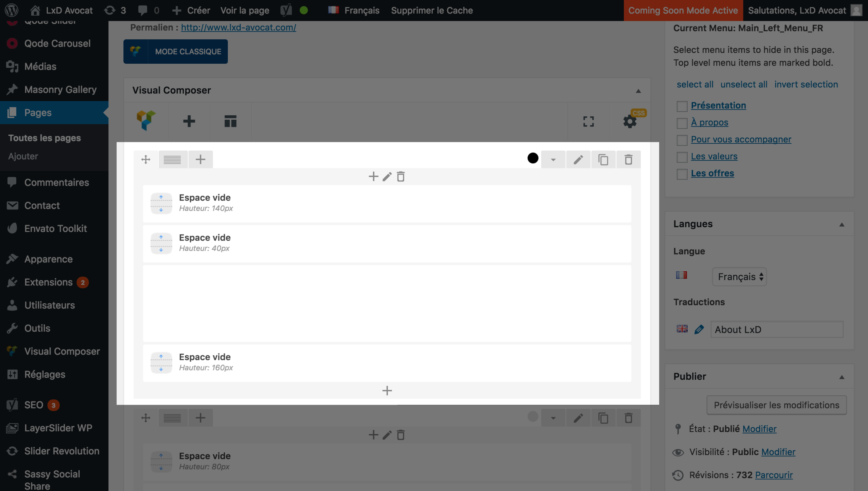Click the invert selection link
Screen dimensions: 868x491
pyautogui.click(x=806, y=84)
